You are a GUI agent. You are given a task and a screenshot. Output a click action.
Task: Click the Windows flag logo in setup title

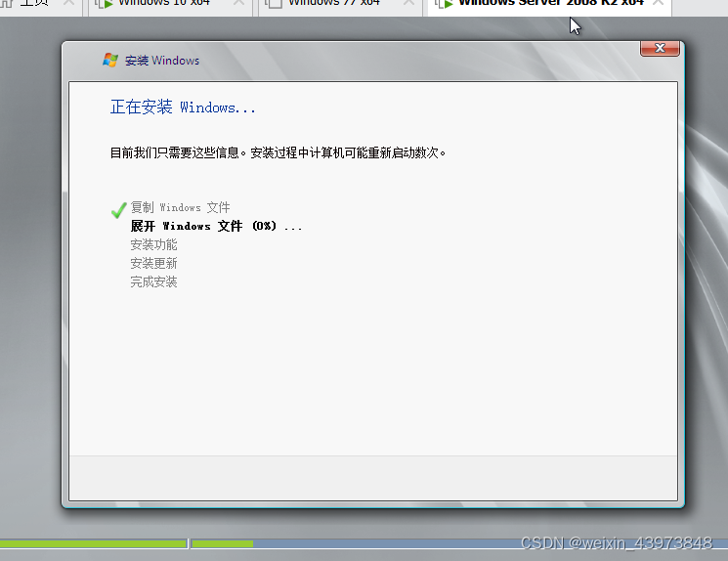110,60
